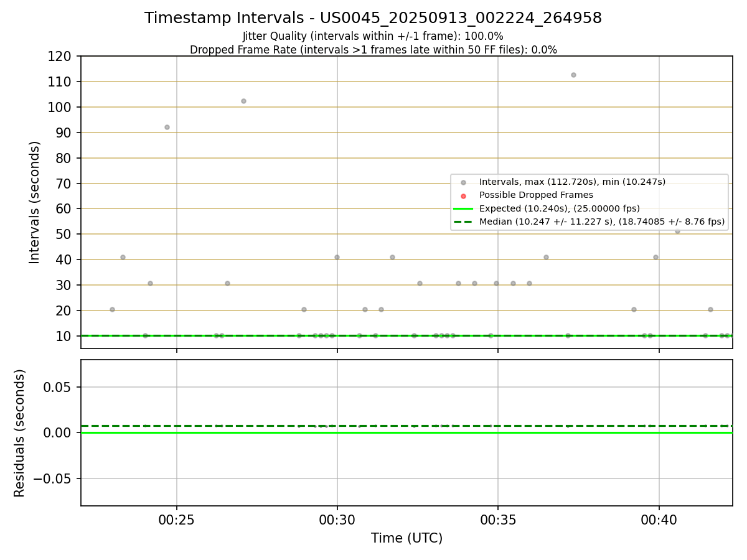Screen dimensions: 747x560
Task: Click the solid green line sample in the legend
Action: tap(463, 208)
